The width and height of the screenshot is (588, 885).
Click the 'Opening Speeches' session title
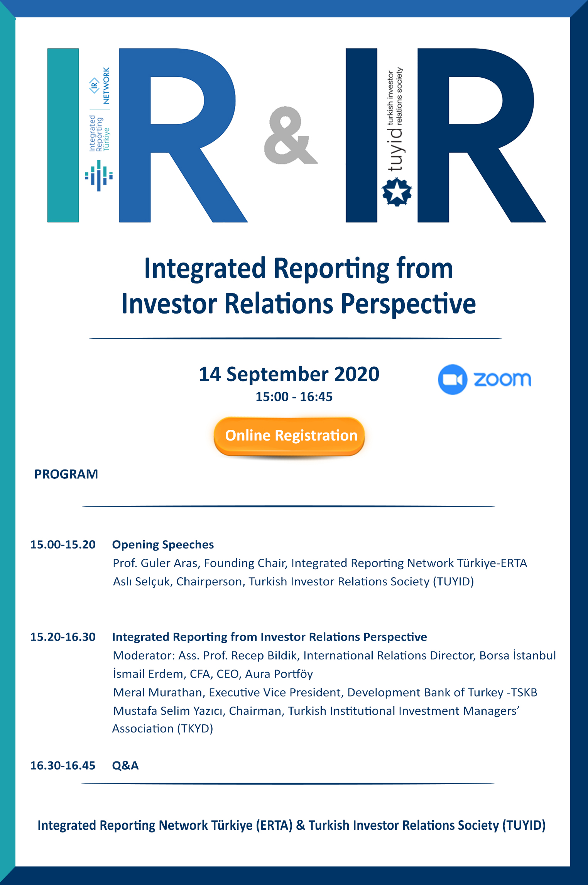click(163, 544)
